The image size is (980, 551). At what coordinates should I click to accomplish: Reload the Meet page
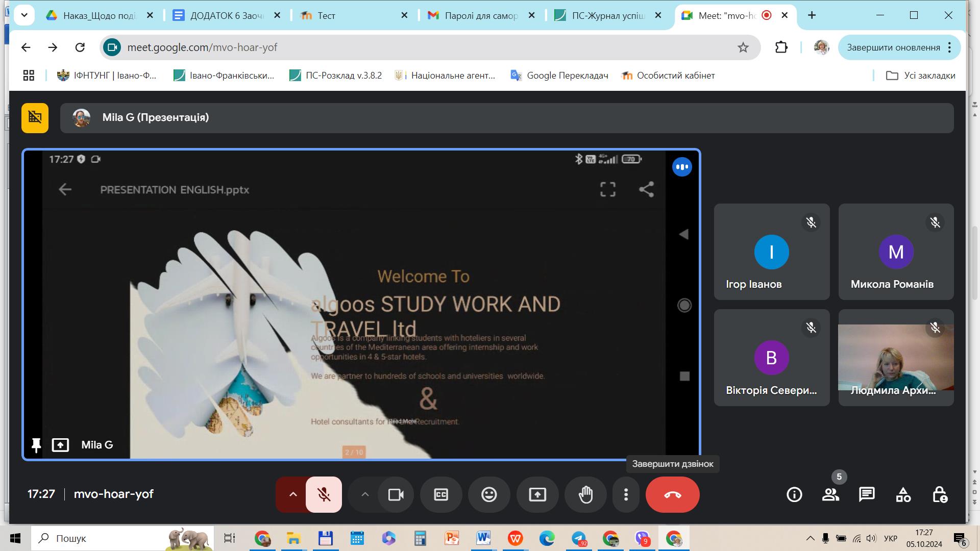(80, 47)
